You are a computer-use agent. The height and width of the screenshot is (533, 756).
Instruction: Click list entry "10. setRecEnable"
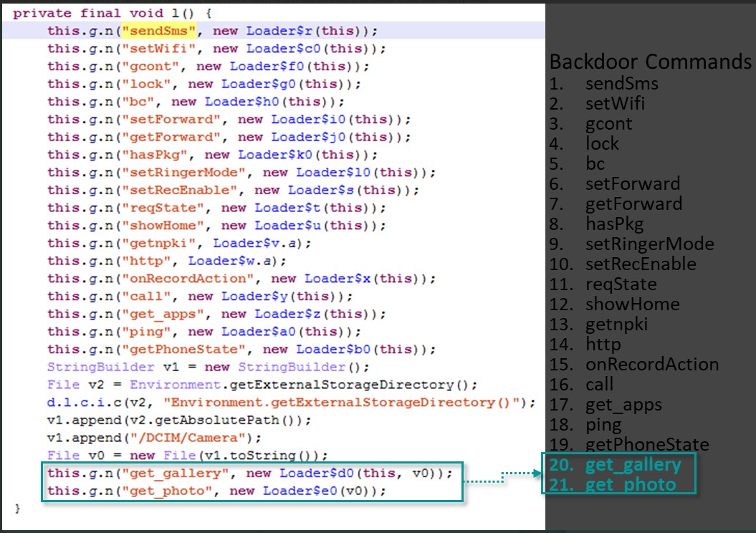tap(623, 264)
